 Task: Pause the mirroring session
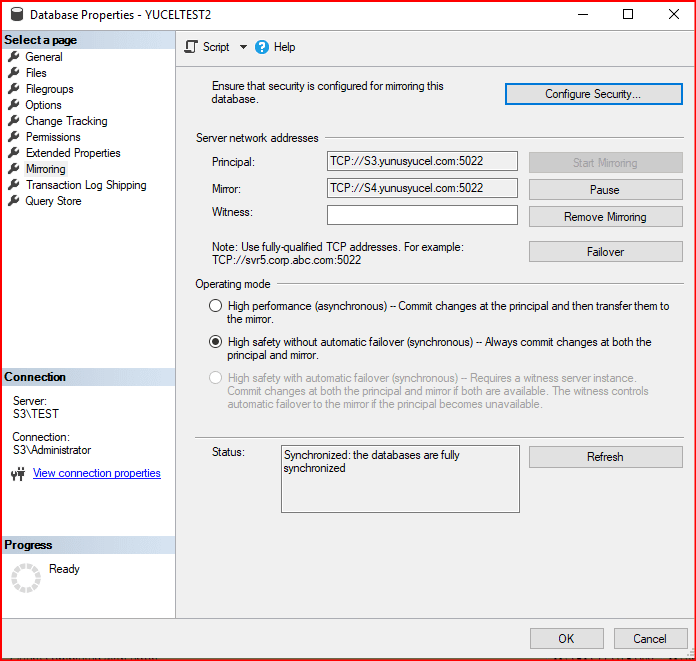[x=605, y=189]
